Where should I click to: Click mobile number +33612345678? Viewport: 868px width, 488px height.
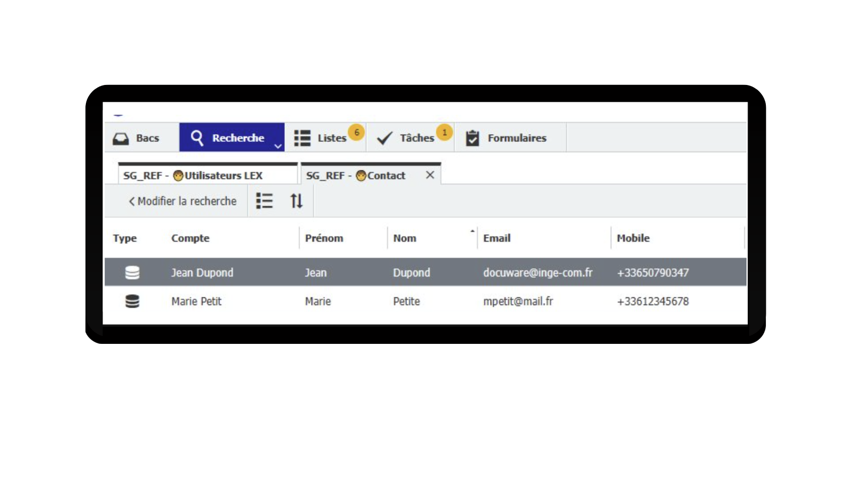(653, 301)
